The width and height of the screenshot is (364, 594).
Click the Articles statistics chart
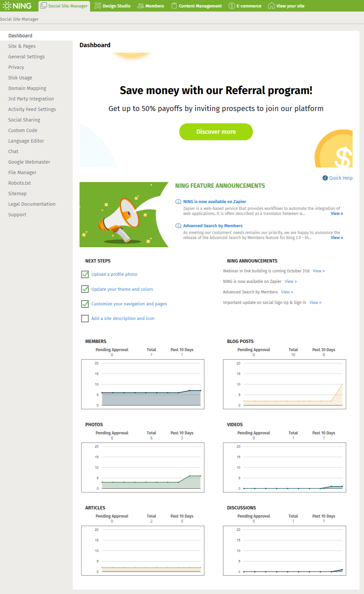tap(143, 551)
